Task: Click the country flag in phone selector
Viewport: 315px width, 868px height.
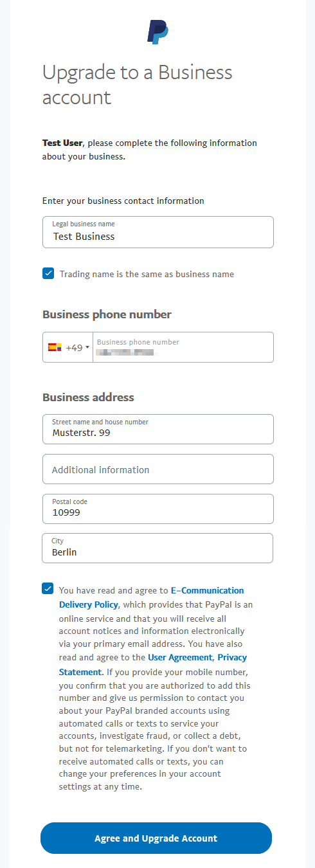Action: (x=55, y=347)
